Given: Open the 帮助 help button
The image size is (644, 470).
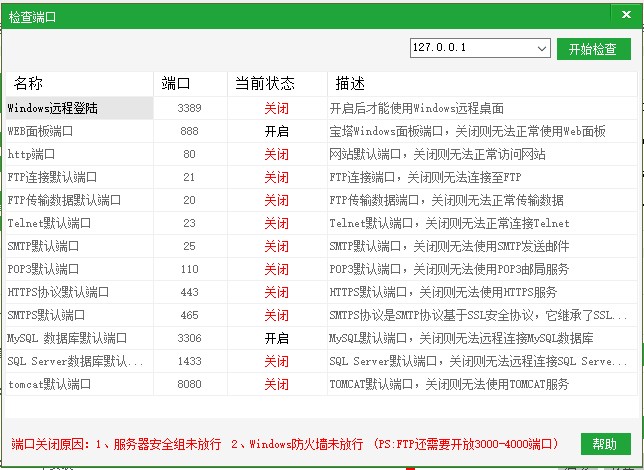Looking at the screenshot, I should (605, 444).
